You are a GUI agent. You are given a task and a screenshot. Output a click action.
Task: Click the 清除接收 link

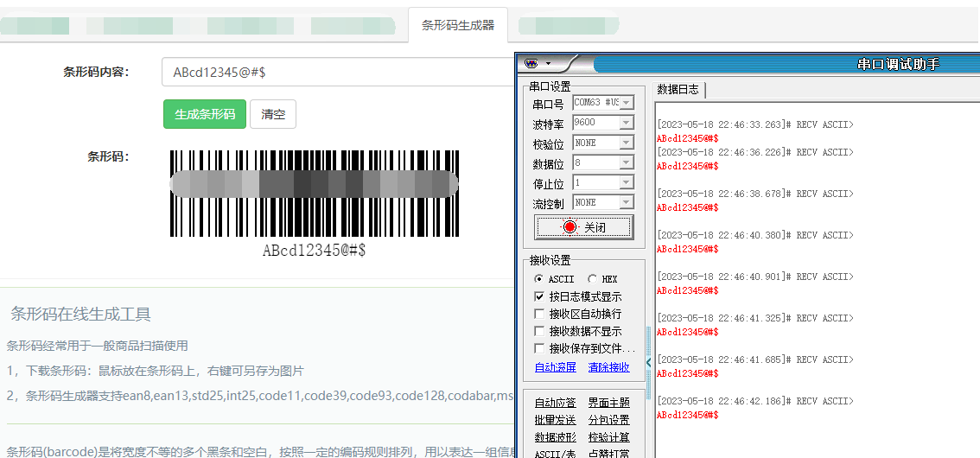pyautogui.click(x=608, y=367)
